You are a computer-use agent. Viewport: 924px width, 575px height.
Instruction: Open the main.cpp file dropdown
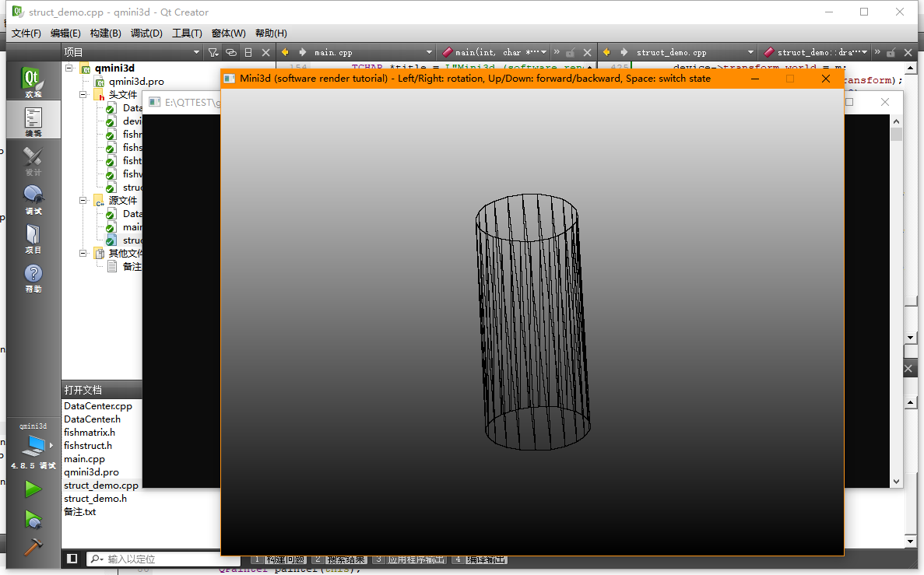(373, 52)
